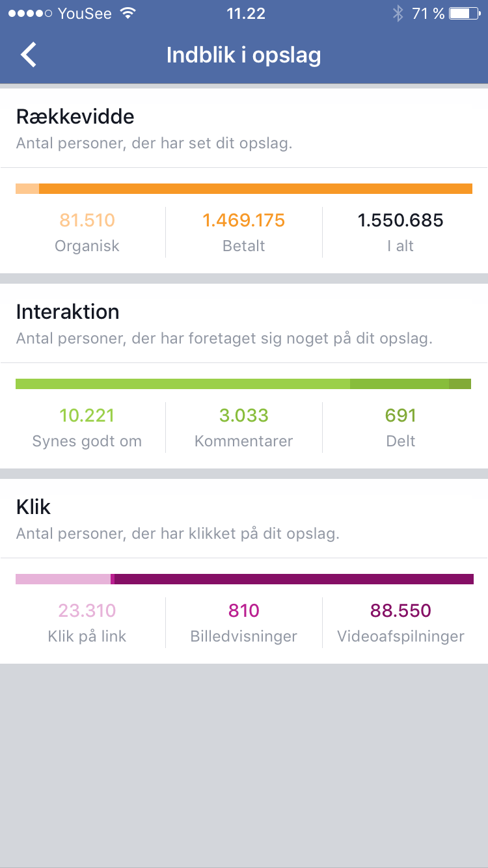Select the Betalt reach count 1.469.175
The width and height of the screenshot is (488, 868).
click(244, 221)
